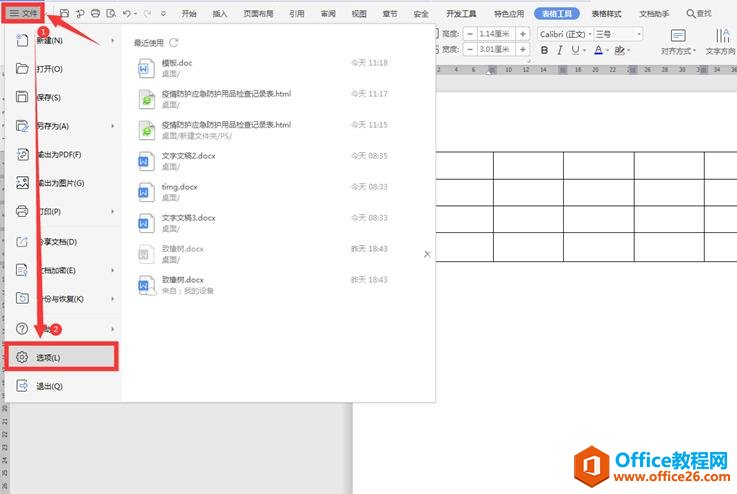This screenshot has height=494, width=737.
Task: Click the Undo arrow icon
Action: coord(125,14)
